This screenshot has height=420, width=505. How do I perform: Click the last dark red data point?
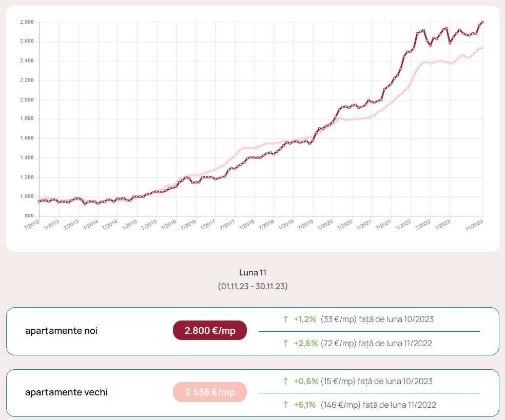[x=483, y=22]
